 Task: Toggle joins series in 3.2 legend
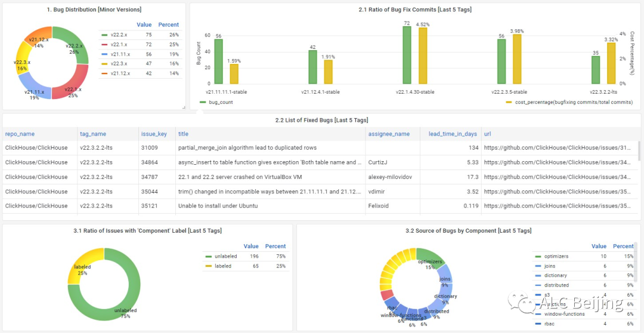pos(550,266)
